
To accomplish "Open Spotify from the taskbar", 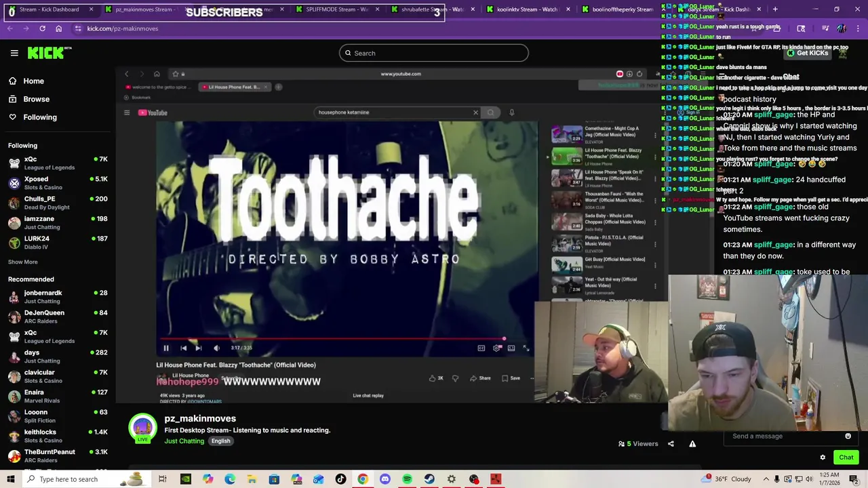I will pos(407,479).
